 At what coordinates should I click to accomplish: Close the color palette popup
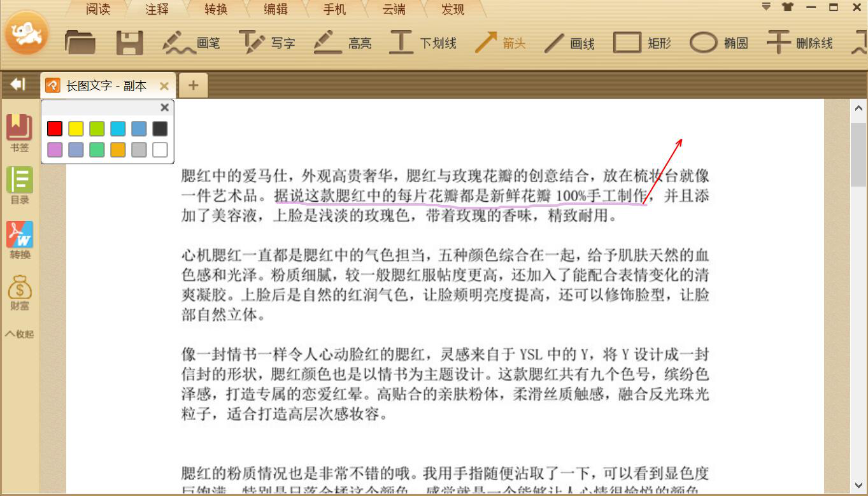(x=165, y=108)
